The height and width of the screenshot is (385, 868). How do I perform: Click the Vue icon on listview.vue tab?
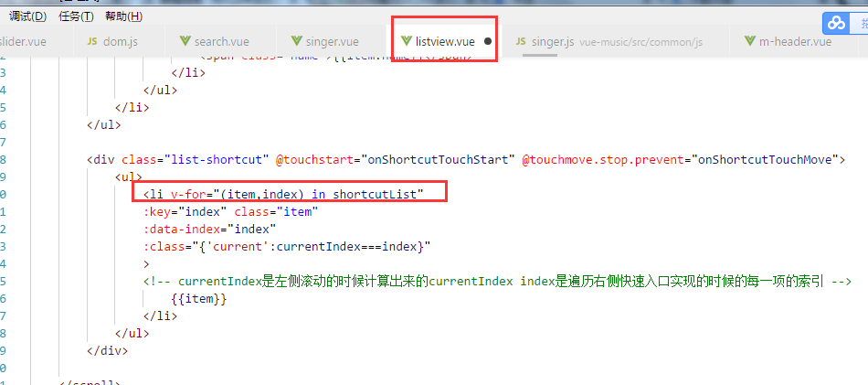tap(407, 41)
